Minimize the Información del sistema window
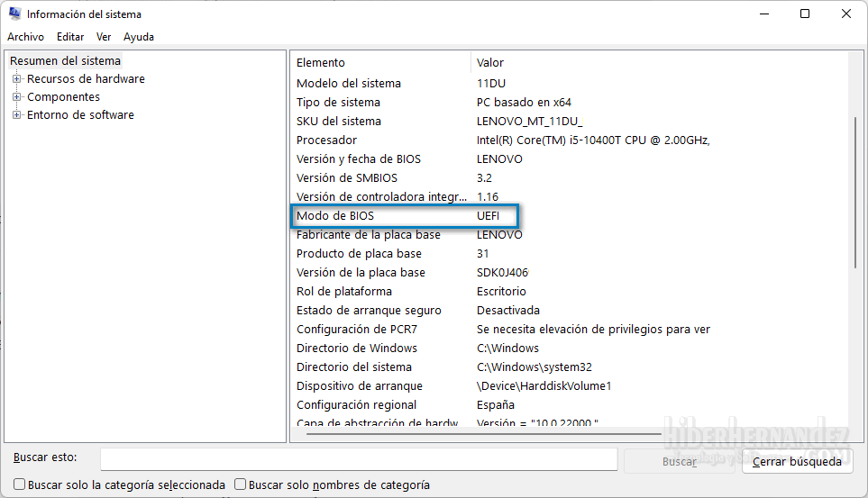The width and height of the screenshot is (868, 498). tap(764, 14)
